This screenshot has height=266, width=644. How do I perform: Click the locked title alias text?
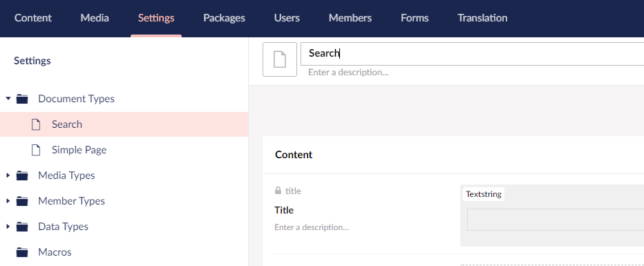point(293,191)
